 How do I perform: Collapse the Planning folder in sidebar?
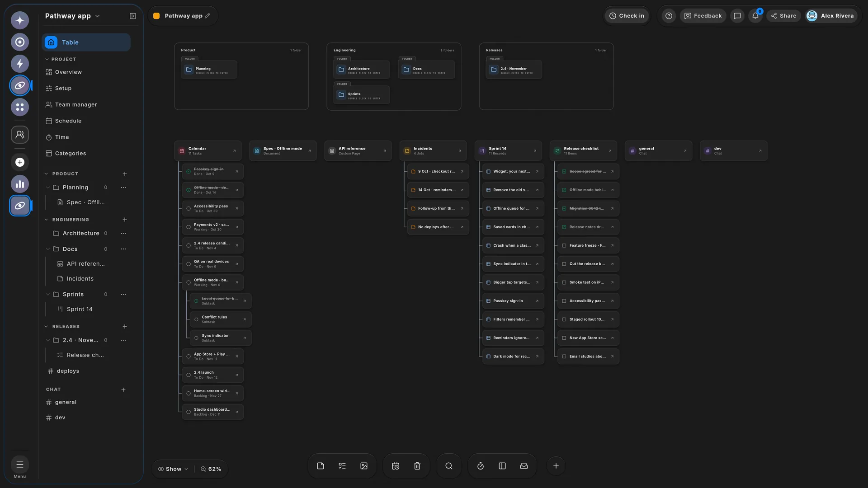pyautogui.click(x=48, y=188)
